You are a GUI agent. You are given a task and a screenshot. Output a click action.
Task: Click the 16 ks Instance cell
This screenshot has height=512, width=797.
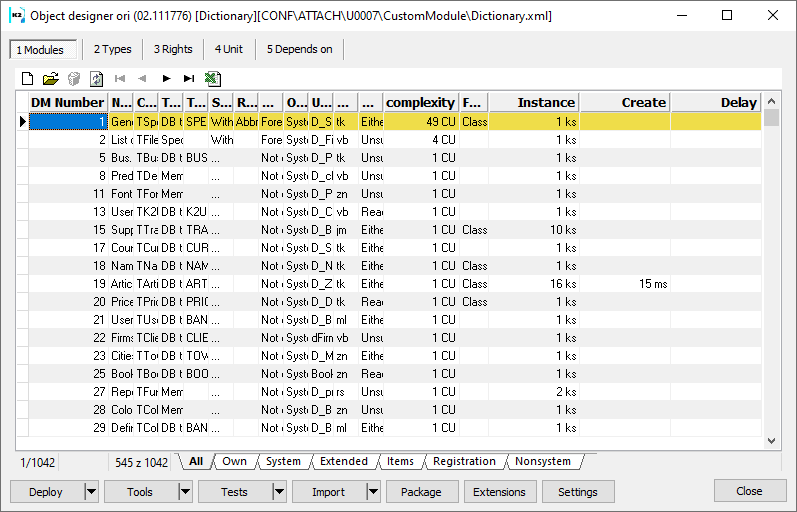[x=534, y=284]
